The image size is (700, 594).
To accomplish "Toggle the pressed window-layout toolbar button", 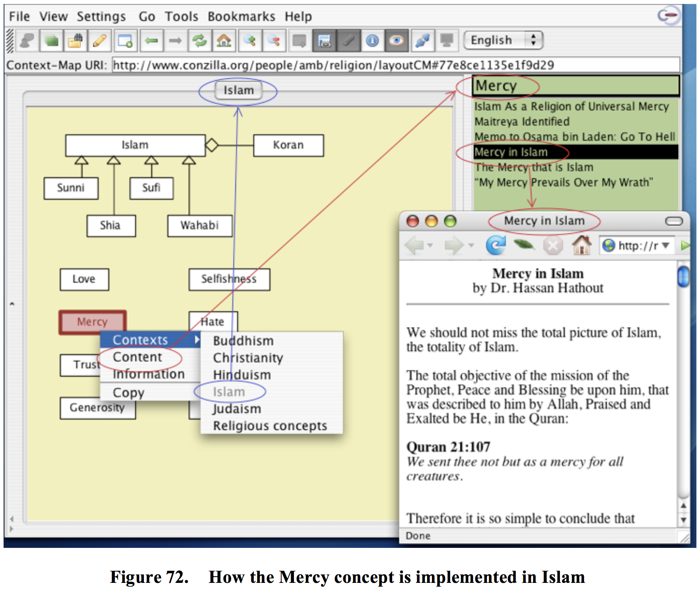I will pos(325,41).
